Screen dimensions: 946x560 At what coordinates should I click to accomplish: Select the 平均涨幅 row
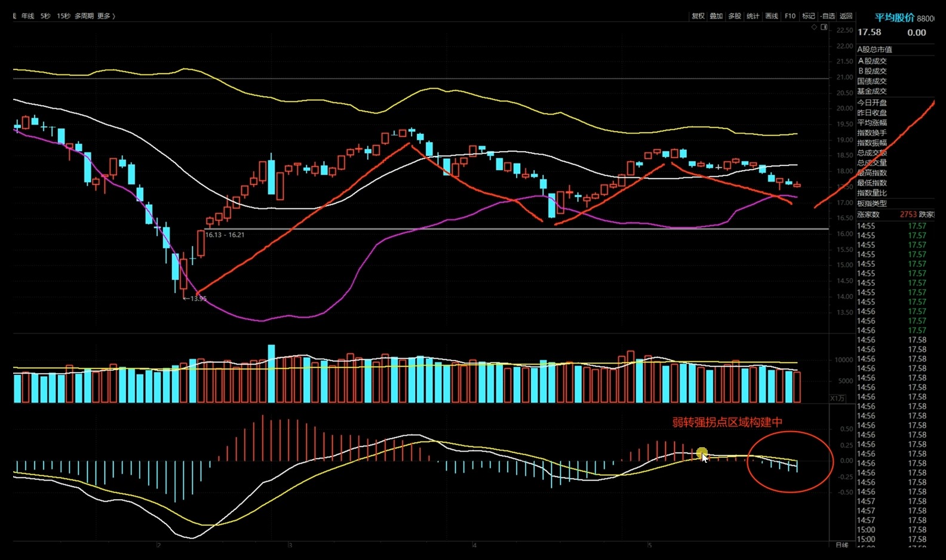pos(872,123)
